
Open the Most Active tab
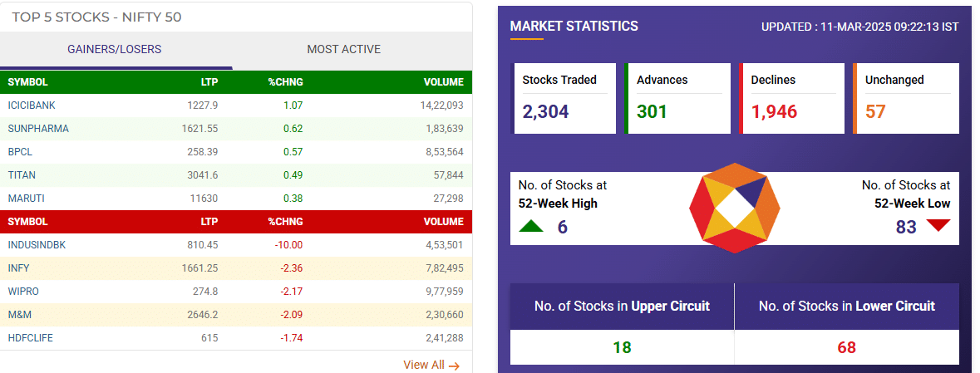[x=344, y=49]
